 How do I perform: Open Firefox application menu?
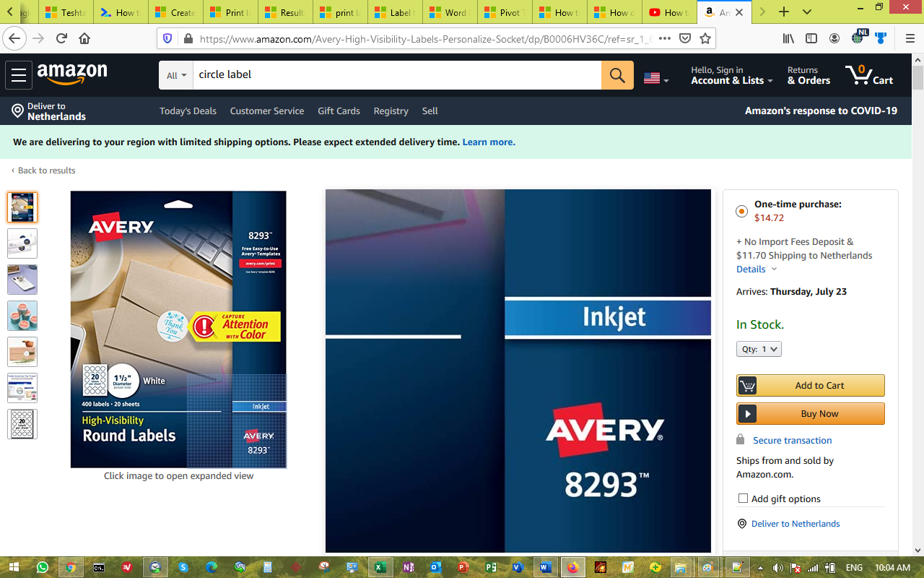[910, 38]
